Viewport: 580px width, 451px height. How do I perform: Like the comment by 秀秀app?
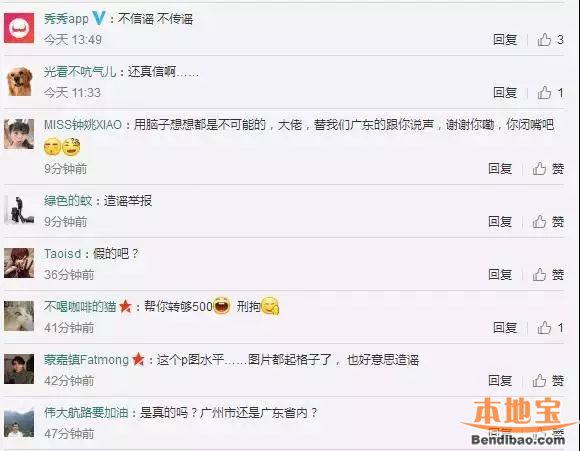[x=550, y=40]
